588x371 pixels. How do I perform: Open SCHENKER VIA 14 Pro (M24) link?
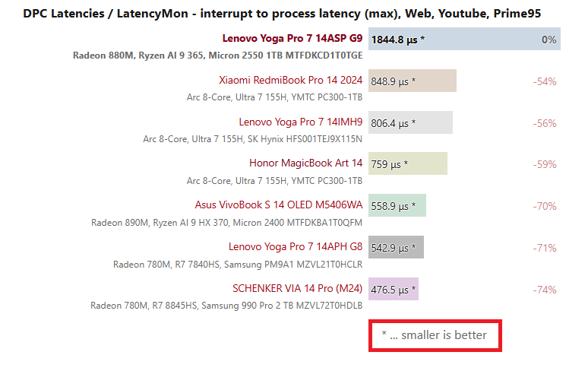pyautogui.click(x=297, y=288)
